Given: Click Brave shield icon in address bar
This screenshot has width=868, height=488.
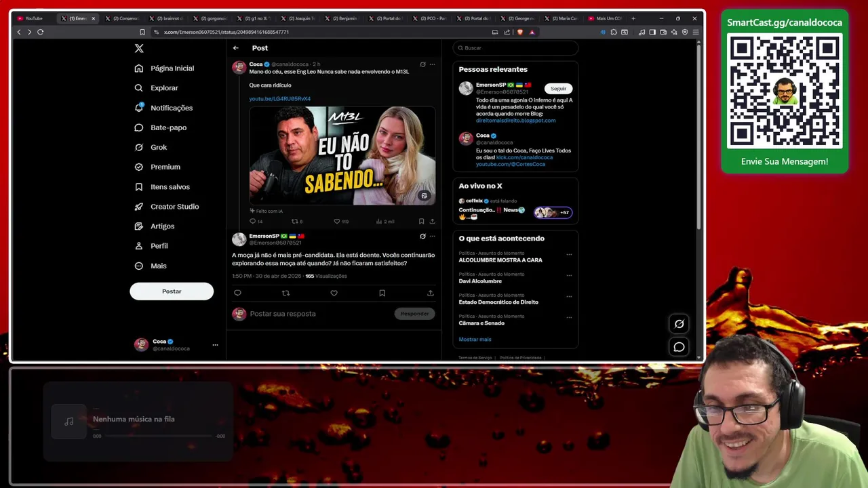Looking at the screenshot, I should pos(520,32).
